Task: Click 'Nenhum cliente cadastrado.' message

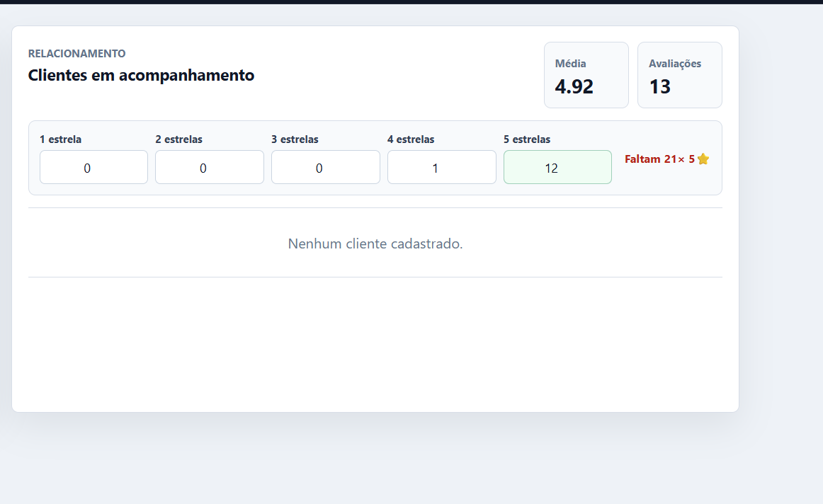Action: (375, 244)
